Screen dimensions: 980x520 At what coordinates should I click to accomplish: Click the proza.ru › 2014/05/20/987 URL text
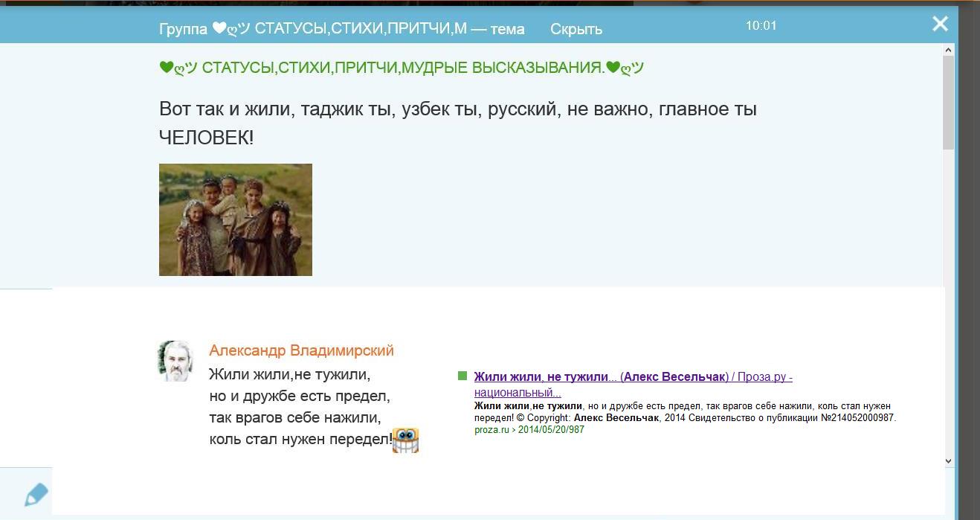click(529, 429)
